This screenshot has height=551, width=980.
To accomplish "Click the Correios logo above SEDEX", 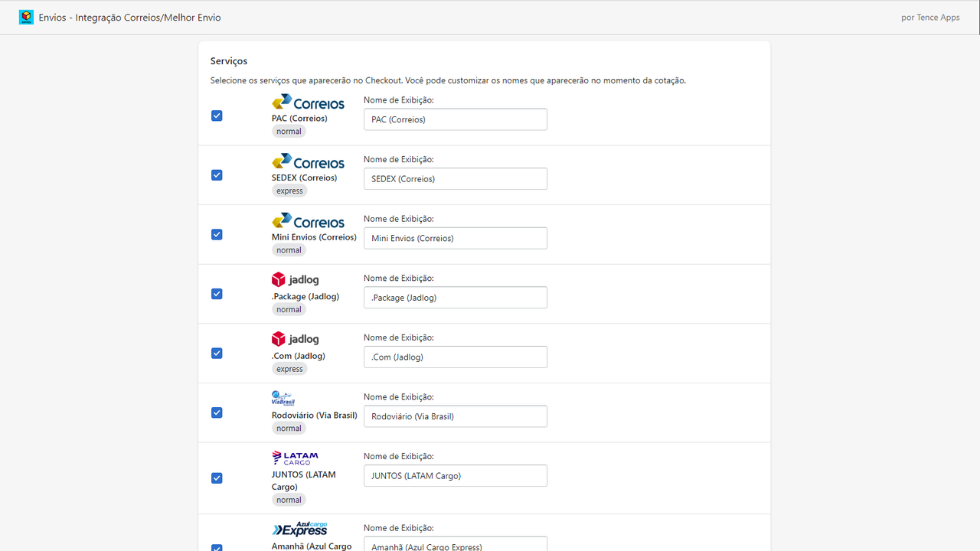I will 308,161.
